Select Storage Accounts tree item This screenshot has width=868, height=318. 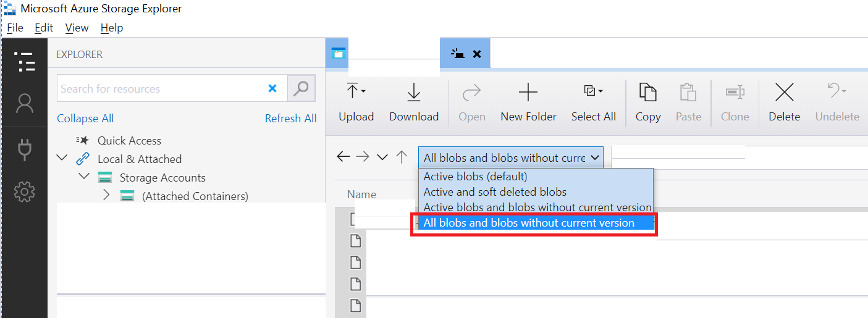coord(162,177)
